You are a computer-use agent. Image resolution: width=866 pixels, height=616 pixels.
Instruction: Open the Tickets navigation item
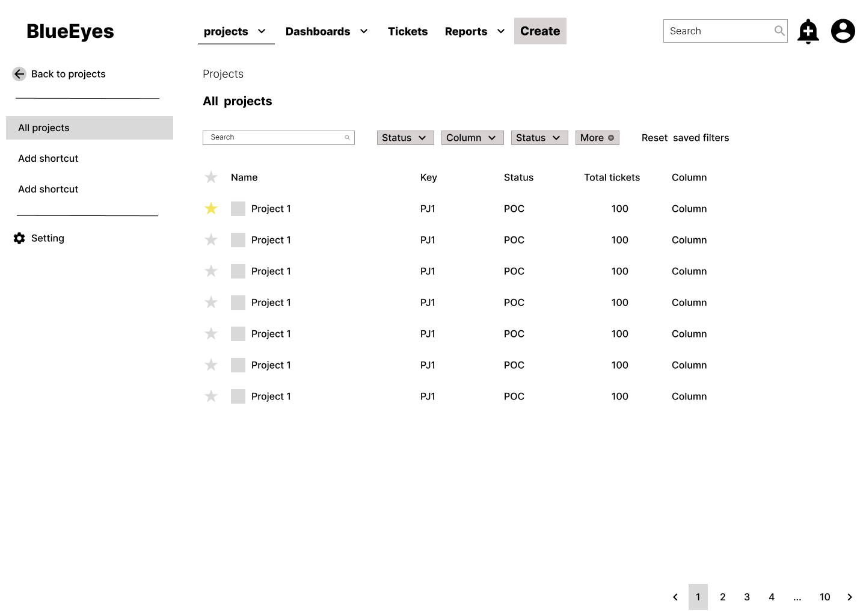pyautogui.click(x=407, y=31)
